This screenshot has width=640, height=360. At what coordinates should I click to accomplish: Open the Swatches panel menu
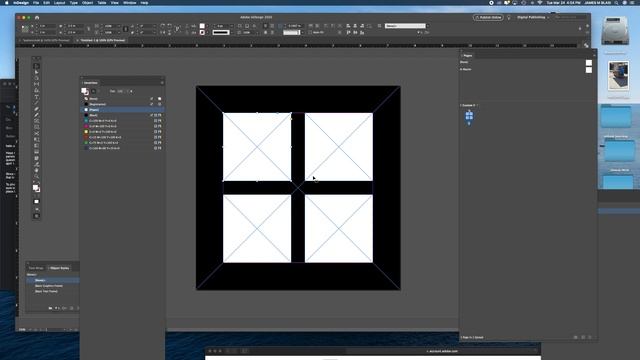162,83
